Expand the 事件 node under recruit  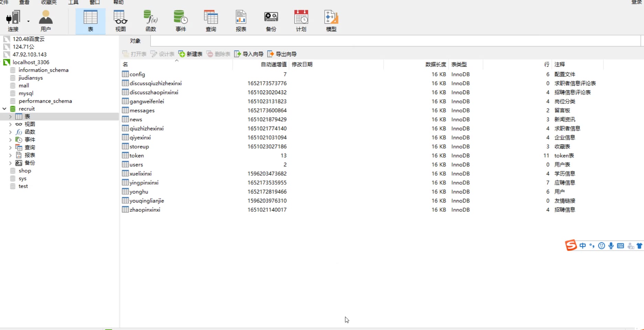point(10,140)
